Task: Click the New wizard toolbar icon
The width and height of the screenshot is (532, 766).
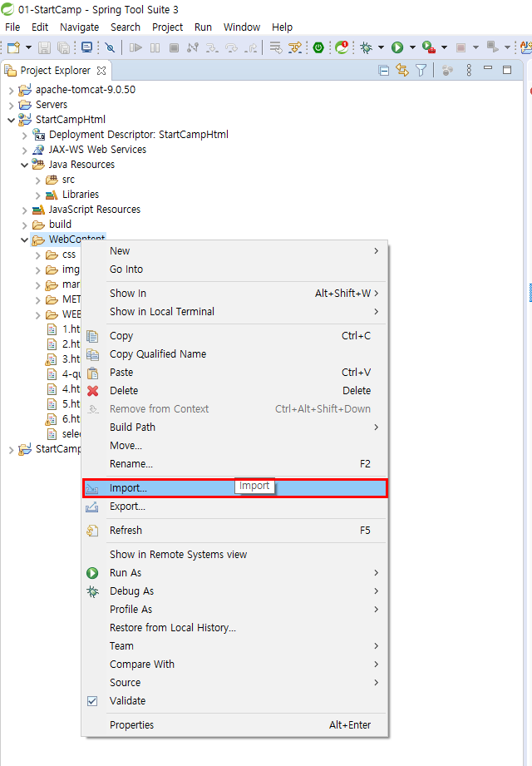Action: [13, 47]
